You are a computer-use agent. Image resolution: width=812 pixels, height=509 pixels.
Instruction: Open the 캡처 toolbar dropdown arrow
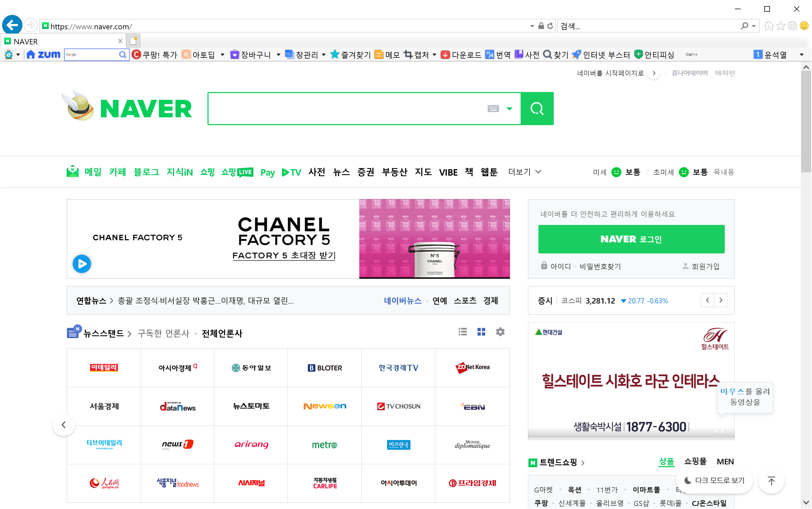[x=434, y=55]
